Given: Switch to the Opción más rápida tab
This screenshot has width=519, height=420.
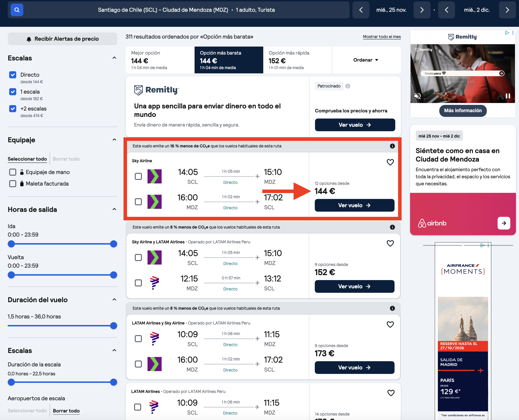Looking at the screenshot, I should [x=298, y=60].
